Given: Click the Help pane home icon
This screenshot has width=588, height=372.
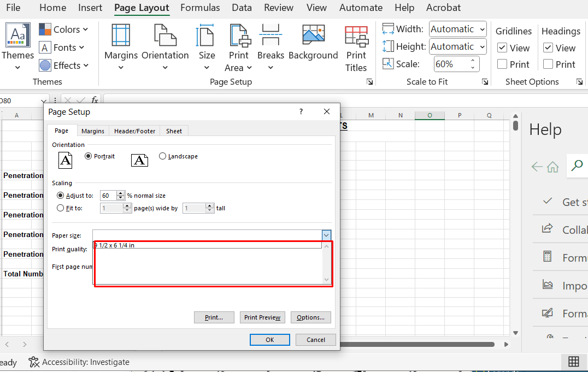Looking at the screenshot, I should (x=552, y=167).
